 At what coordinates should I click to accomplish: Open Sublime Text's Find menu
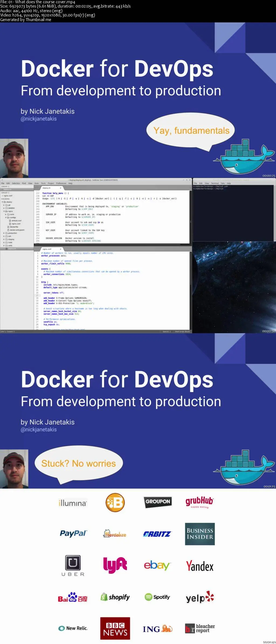[x=24, y=183]
